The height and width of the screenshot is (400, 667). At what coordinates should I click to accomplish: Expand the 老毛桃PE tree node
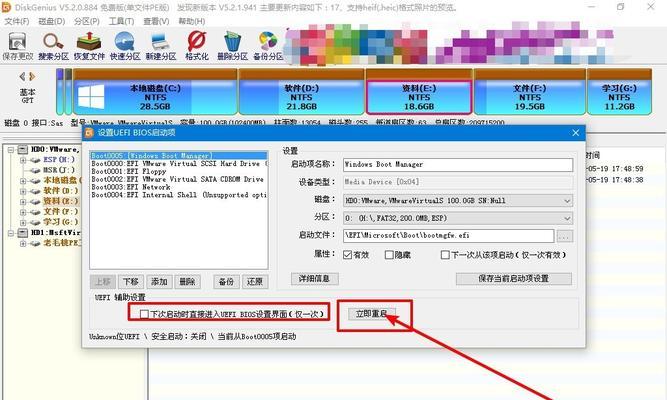pyautogui.click(x=23, y=243)
